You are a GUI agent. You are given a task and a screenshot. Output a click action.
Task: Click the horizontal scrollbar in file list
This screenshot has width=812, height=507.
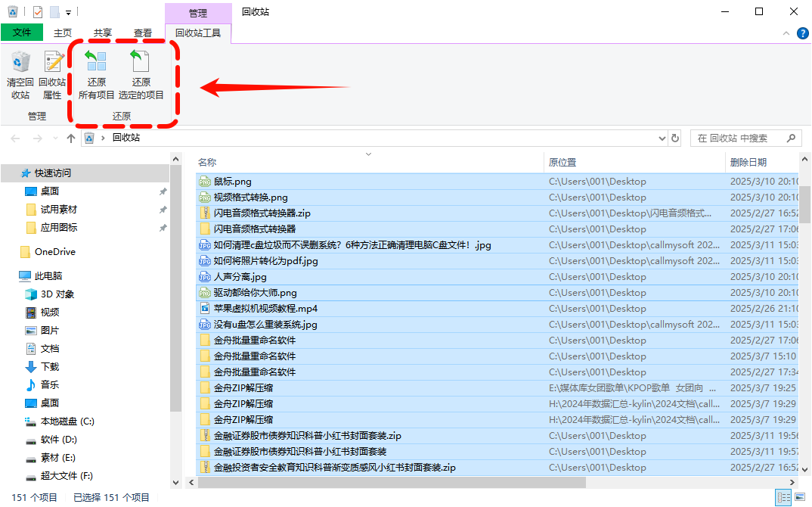tap(392, 482)
